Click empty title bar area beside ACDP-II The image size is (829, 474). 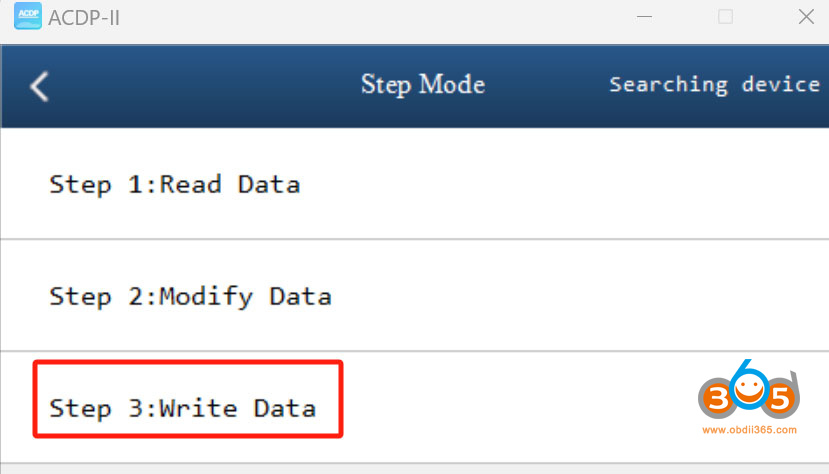[350, 17]
